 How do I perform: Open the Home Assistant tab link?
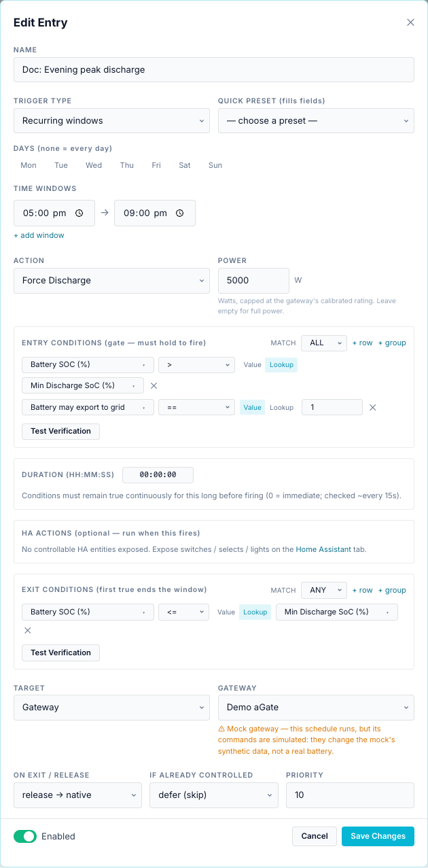[323, 549]
